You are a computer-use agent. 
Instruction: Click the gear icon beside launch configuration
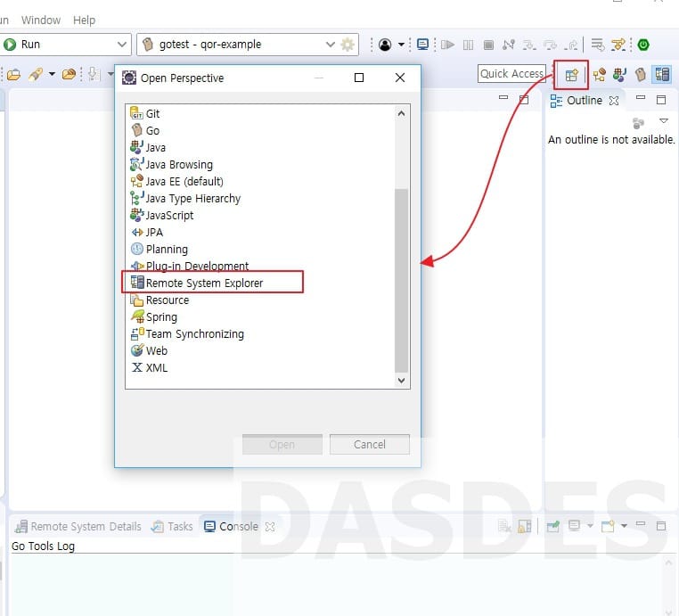tap(348, 45)
